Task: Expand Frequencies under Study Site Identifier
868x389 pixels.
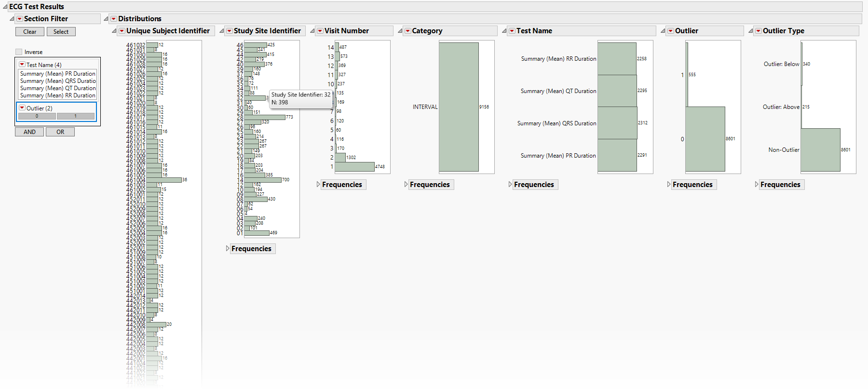Action: click(x=228, y=249)
